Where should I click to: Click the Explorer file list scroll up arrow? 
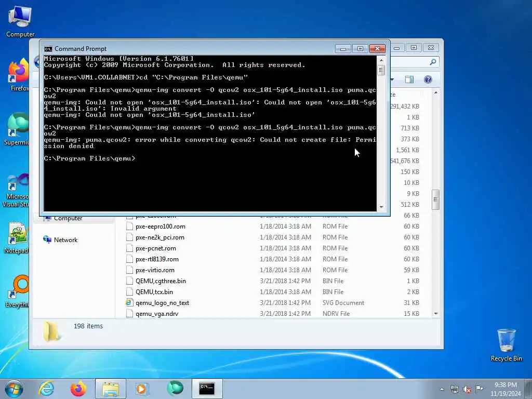(x=436, y=92)
